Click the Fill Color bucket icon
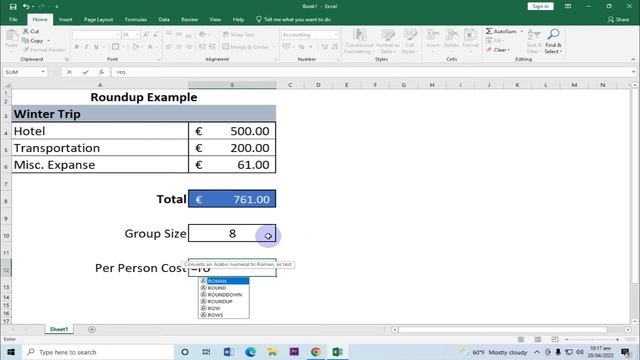The width and height of the screenshot is (640, 360). tap(135, 47)
